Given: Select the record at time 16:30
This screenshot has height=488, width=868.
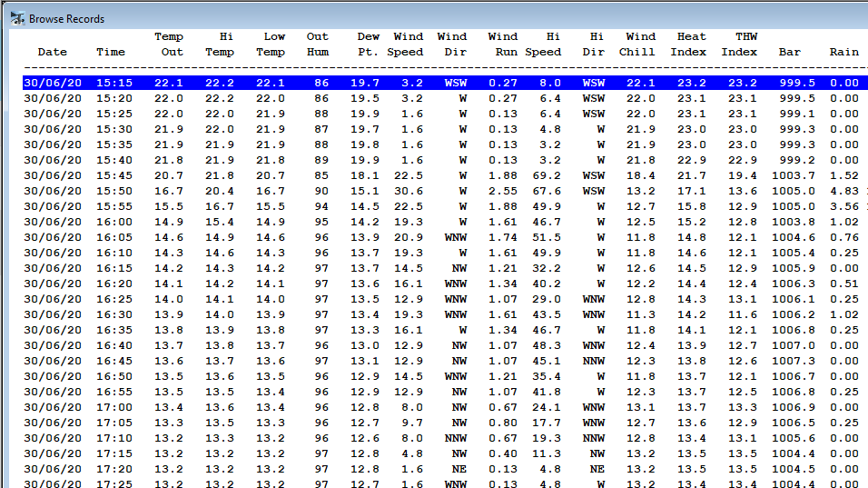Looking at the screenshot, I should 445,314.
